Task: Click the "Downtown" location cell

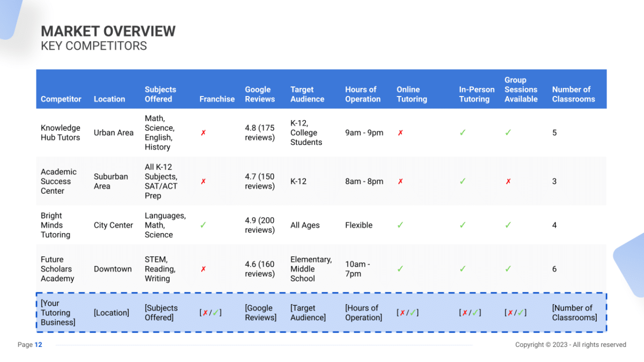Action: click(x=113, y=269)
